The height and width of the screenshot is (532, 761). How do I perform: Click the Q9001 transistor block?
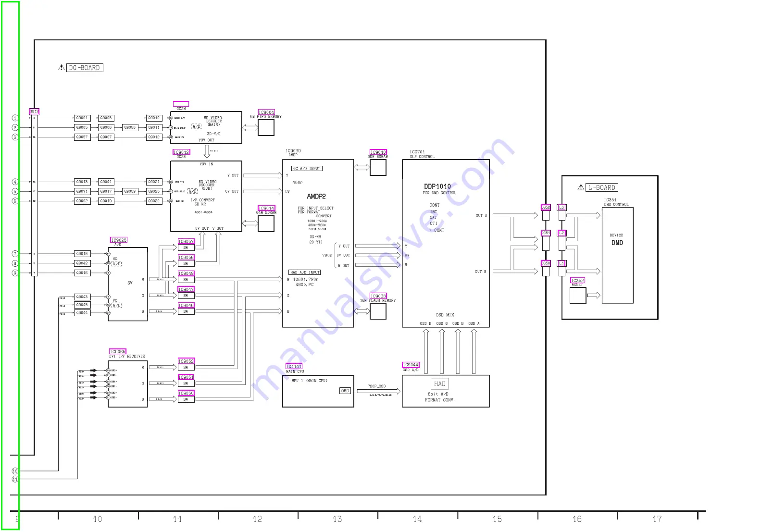(82, 118)
